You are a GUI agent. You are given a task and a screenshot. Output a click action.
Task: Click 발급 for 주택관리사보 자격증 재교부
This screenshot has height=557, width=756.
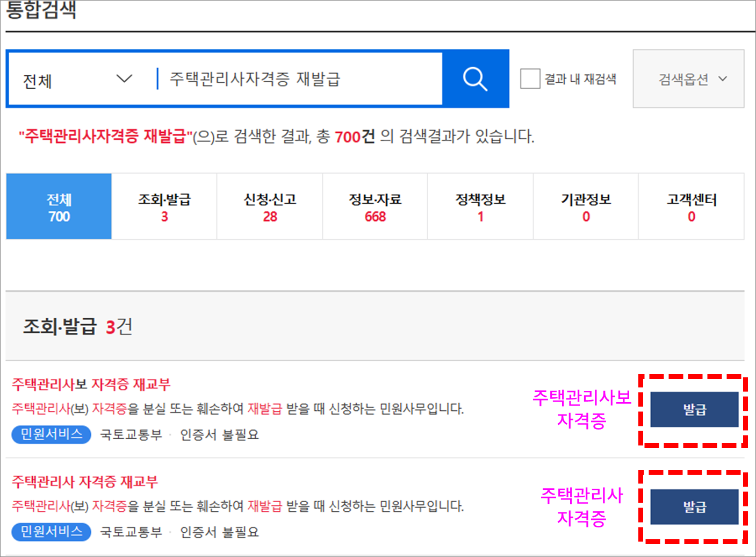(x=695, y=410)
